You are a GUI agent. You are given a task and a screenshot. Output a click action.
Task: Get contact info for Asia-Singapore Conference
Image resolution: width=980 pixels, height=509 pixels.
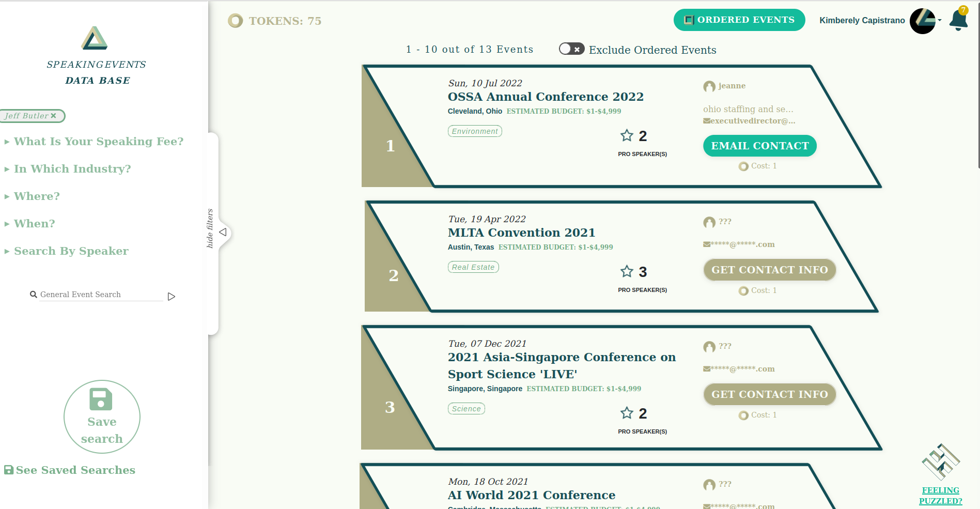click(x=770, y=394)
